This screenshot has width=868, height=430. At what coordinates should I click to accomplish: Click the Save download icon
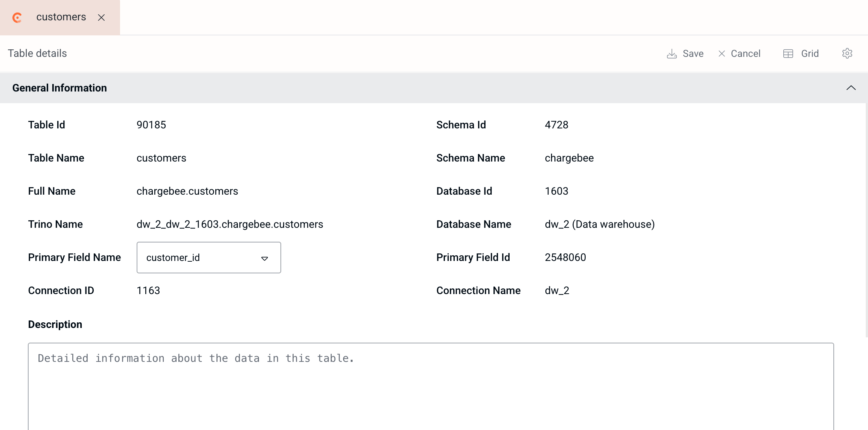(672, 54)
